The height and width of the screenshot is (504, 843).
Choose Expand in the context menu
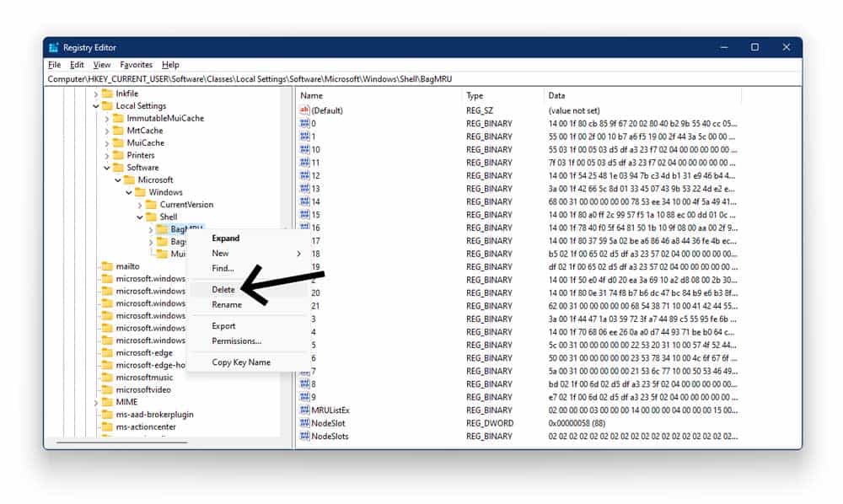point(225,238)
